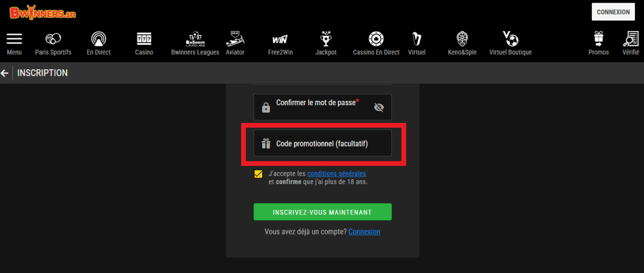Open the Vérifié ticket check icon
644x273 pixels.
click(630, 39)
